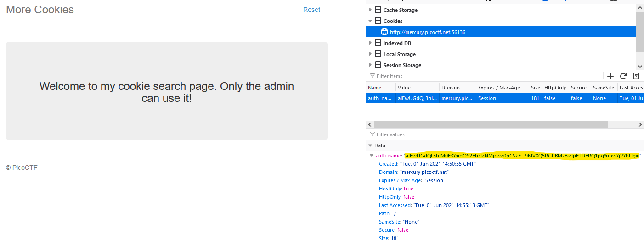Collapse the auth_name details twisty
Image resolution: width=644 pixels, height=246 pixels.
[x=372, y=156]
